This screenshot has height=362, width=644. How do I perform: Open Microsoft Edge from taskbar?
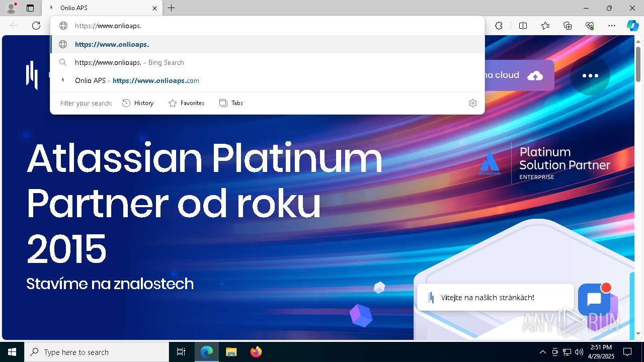click(207, 352)
